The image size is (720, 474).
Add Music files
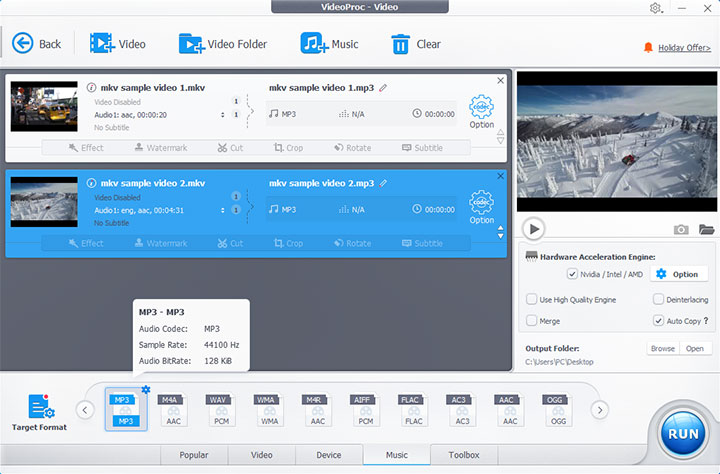coord(314,43)
